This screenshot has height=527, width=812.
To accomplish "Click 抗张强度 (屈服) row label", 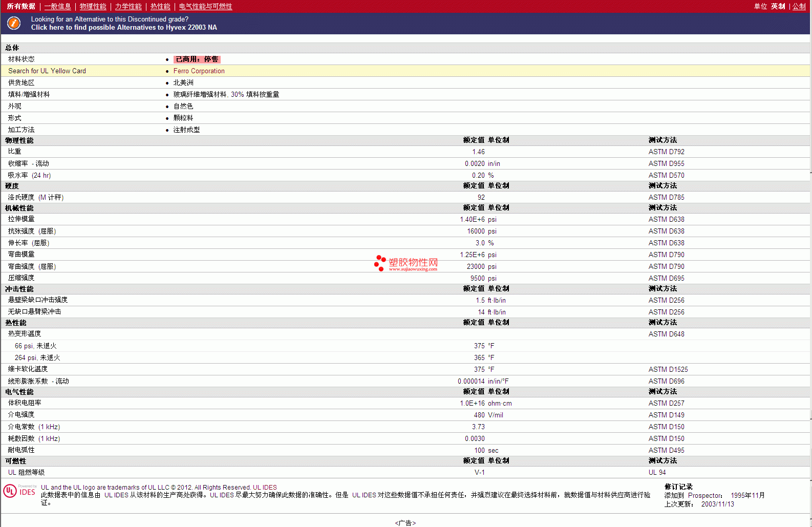I will point(32,231).
